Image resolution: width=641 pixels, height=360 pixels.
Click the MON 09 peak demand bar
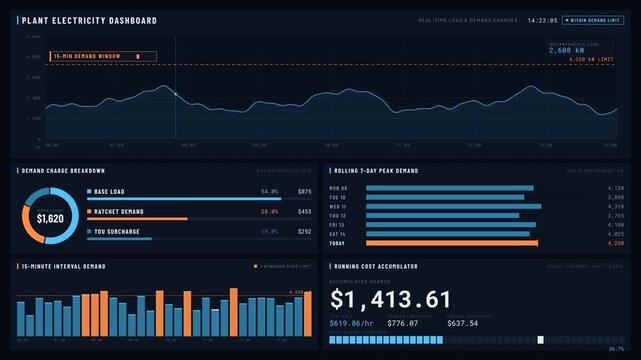click(450, 188)
